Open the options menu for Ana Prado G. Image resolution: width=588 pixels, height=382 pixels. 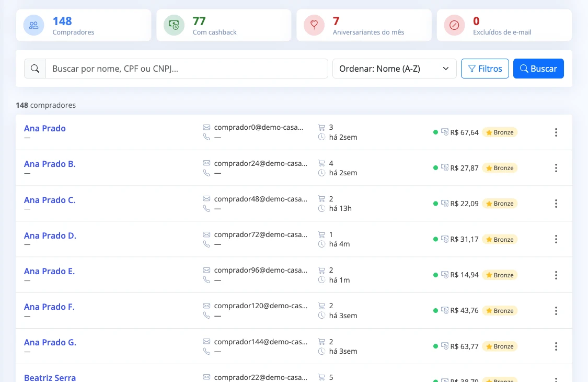[x=556, y=346]
